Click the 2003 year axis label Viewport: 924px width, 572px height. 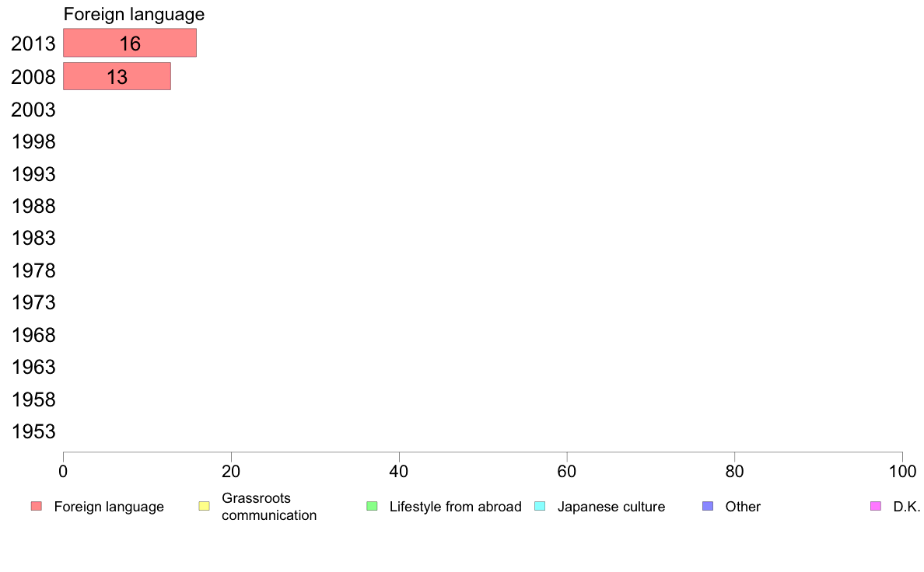pos(33,110)
